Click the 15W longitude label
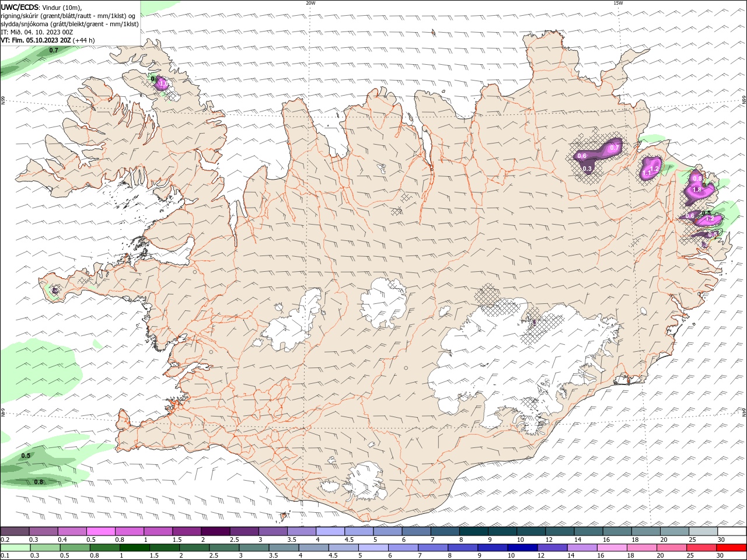Screen dimensions: 747x560 click(618, 3)
